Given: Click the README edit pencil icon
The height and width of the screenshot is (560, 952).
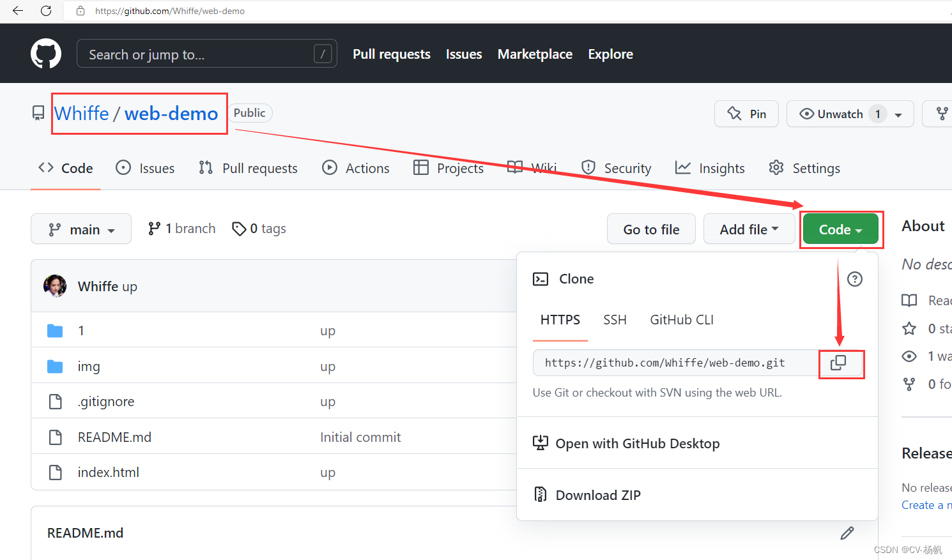Looking at the screenshot, I should point(847,533).
